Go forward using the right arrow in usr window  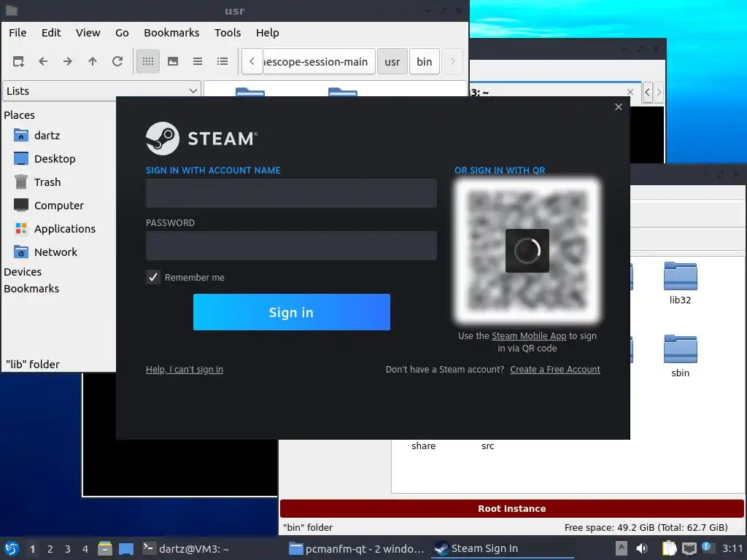pyautogui.click(x=68, y=61)
